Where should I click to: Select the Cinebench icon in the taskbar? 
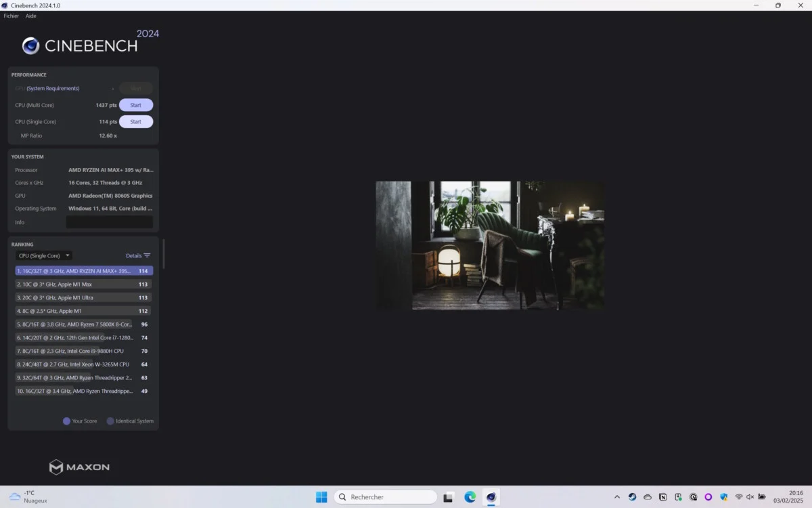(490, 496)
